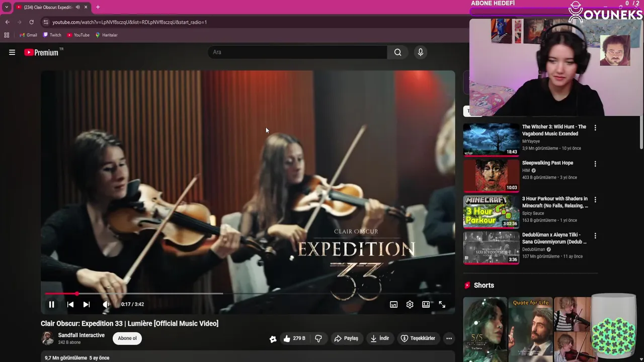
Task: Open options menu for Witcher 3 video
Action: pos(595,128)
